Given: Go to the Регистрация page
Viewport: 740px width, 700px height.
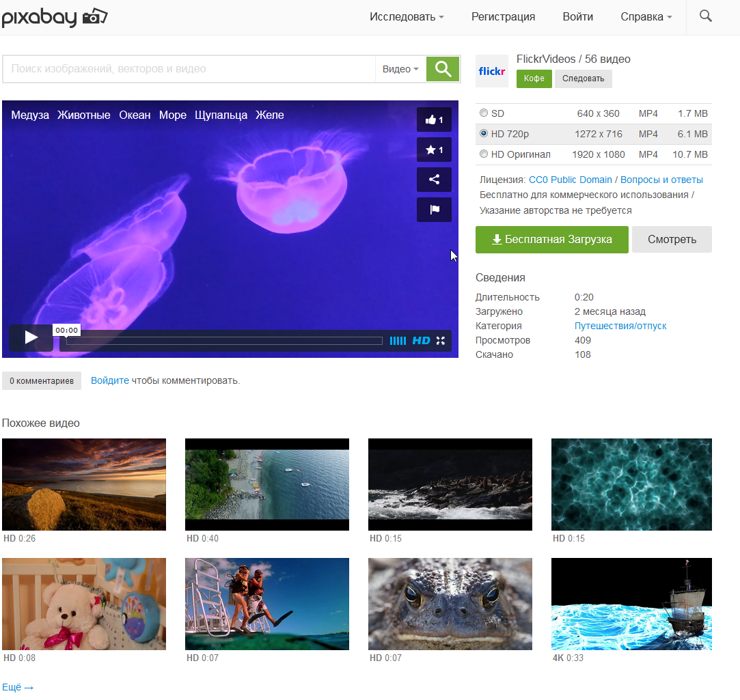Looking at the screenshot, I should [x=503, y=17].
